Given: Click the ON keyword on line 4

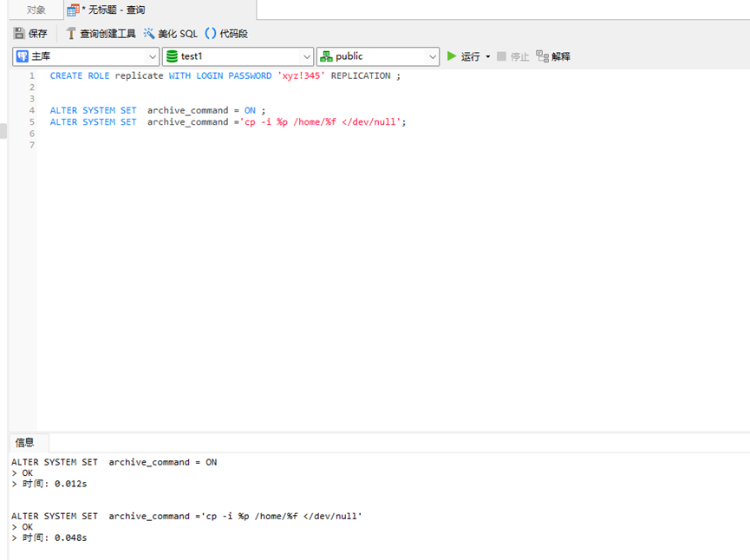Looking at the screenshot, I should coord(250,110).
